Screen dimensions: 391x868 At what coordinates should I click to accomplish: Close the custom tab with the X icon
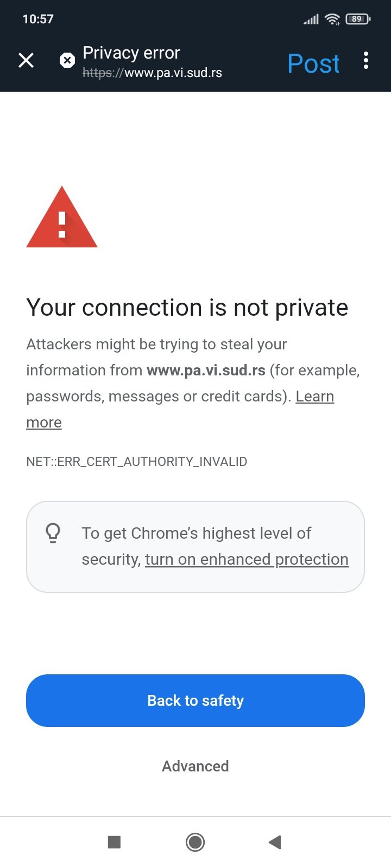[x=26, y=60]
